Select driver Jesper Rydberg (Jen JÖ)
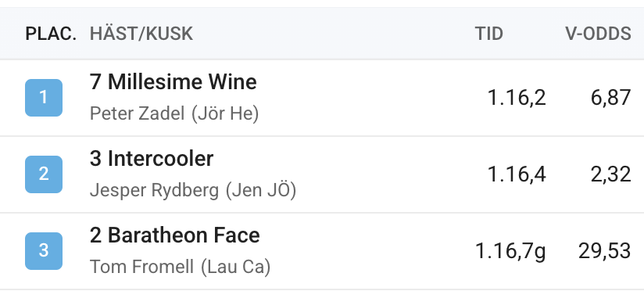 point(192,190)
